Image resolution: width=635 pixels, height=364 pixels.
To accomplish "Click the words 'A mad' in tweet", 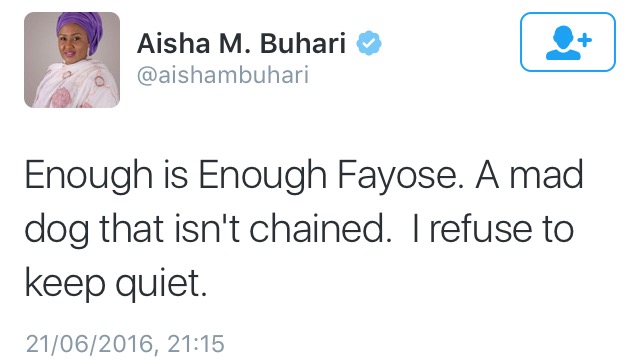I will click(x=529, y=175).
